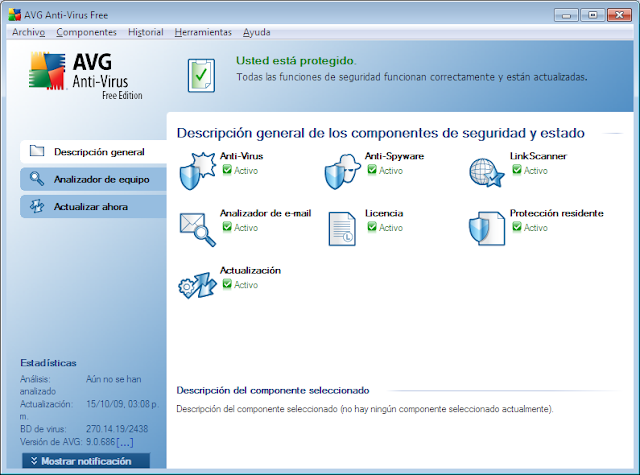Click the AVG title bar app icon
Viewport: 640px width, 475px height.
click(x=15, y=15)
